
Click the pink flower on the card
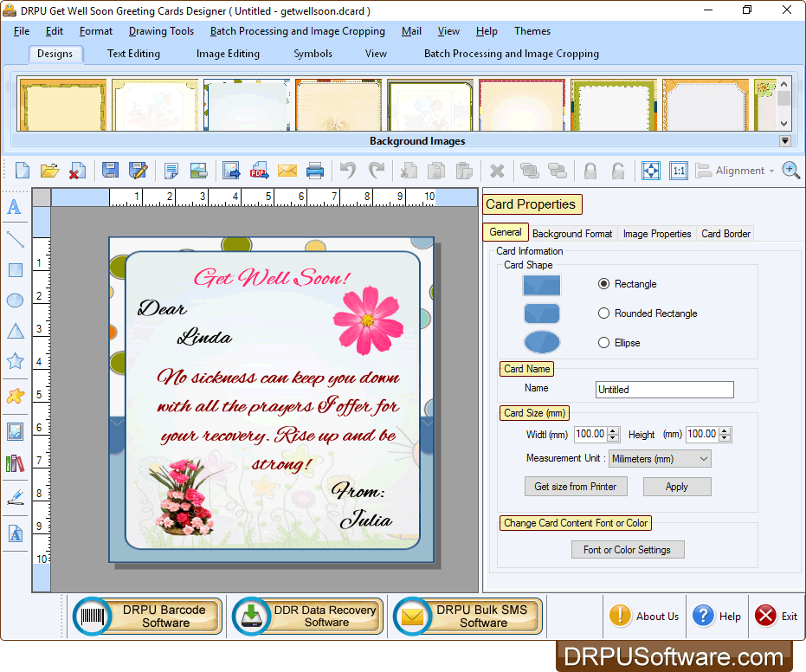368,320
